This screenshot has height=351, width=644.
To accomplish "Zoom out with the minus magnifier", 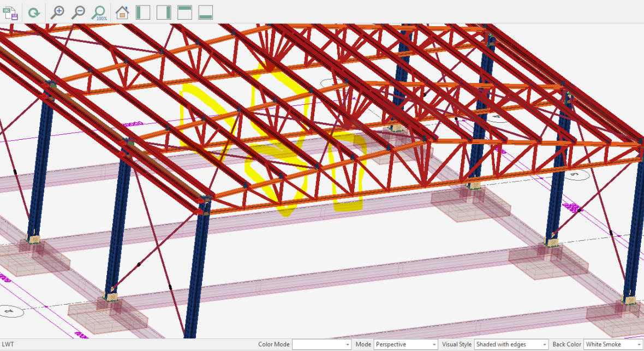I will (x=78, y=13).
